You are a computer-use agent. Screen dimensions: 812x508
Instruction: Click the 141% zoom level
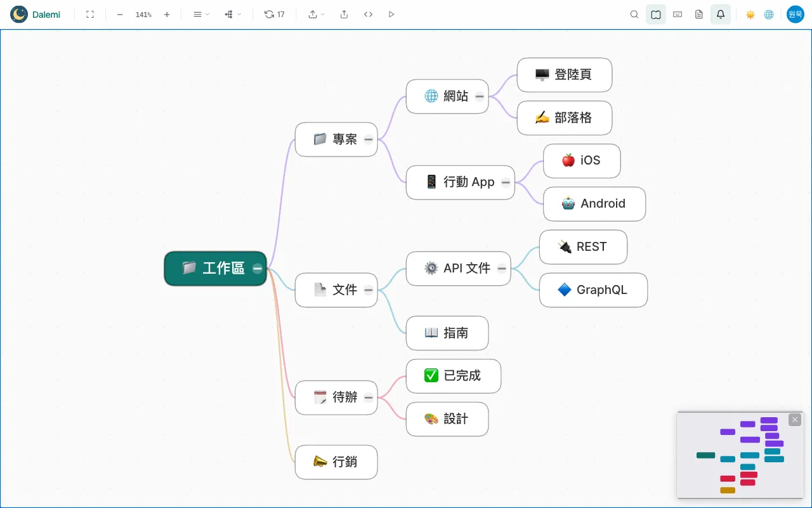point(143,14)
